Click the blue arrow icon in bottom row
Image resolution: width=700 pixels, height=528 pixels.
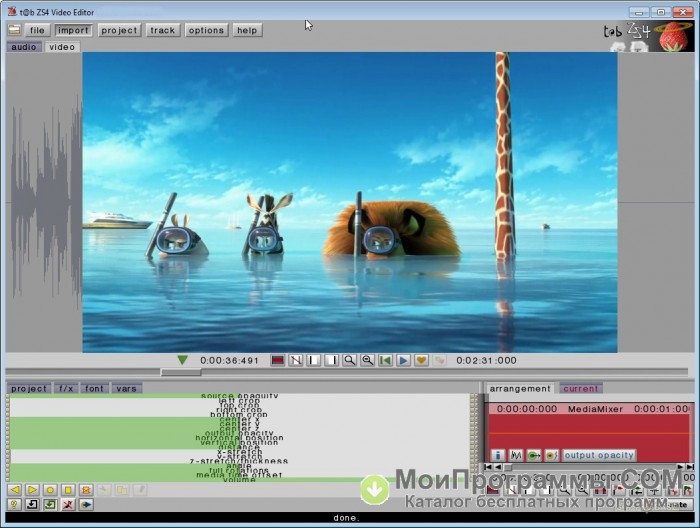[x=86, y=505]
